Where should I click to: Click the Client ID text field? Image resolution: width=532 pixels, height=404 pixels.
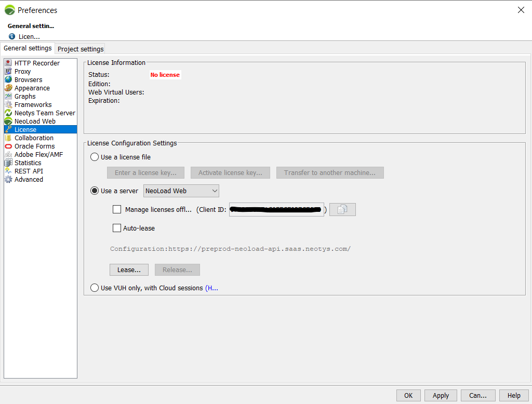(x=276, y=209)
